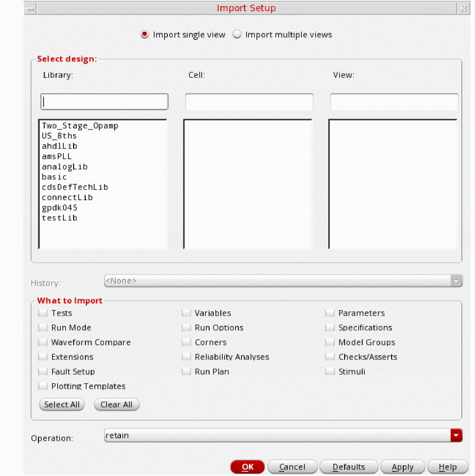Enable the Run Mode checkbox

[43, 327]
